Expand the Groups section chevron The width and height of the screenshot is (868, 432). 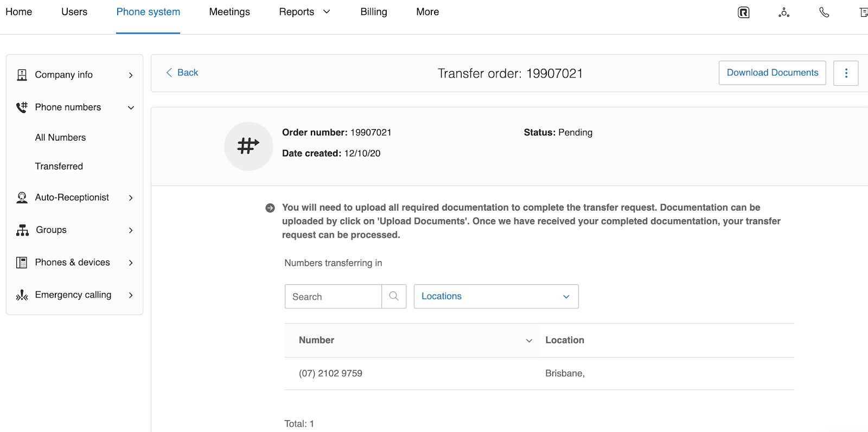click(x=131, y=231)
